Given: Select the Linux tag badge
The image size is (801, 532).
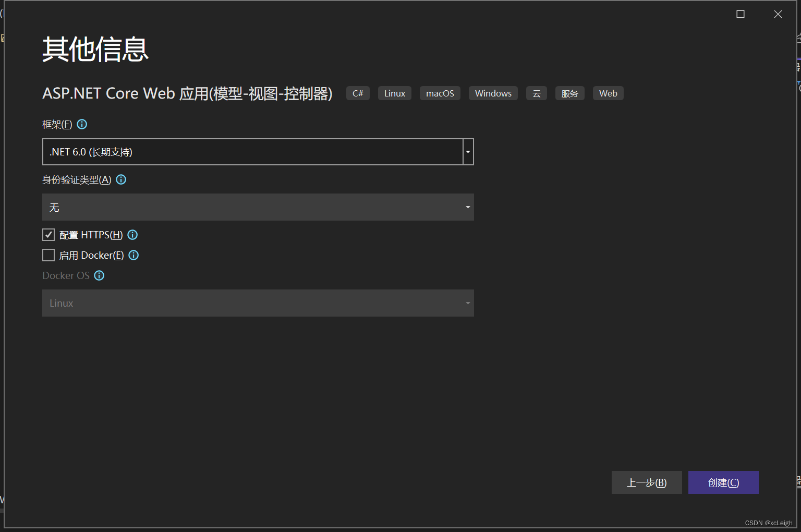Looking at the screenshot, I should point(395,93).
